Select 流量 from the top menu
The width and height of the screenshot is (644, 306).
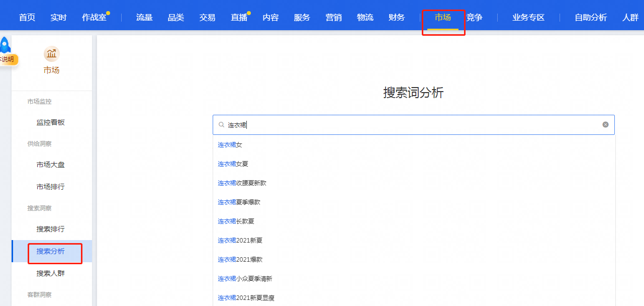144,16
